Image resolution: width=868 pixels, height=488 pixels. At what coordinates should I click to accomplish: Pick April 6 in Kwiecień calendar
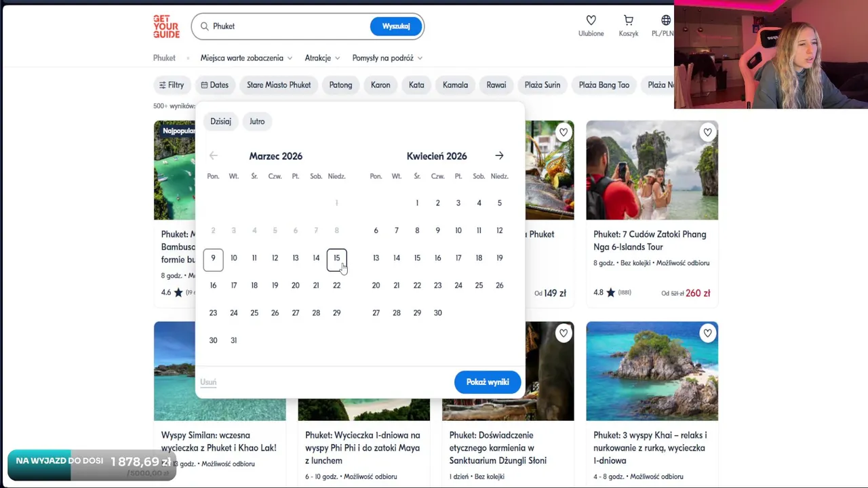tap(376, 230)
